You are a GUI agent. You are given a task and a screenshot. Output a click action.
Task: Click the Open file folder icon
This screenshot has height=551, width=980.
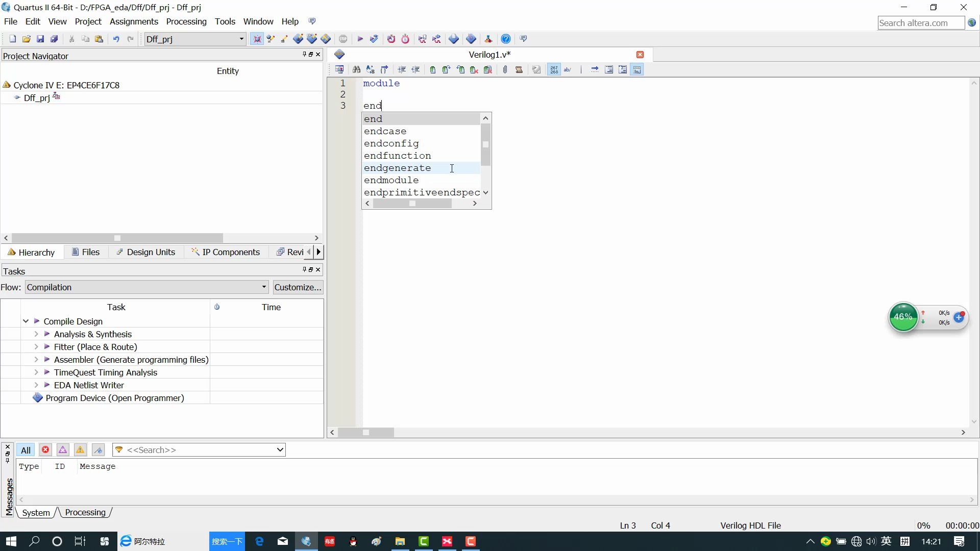pyautogui.click(x=27, y=39)
